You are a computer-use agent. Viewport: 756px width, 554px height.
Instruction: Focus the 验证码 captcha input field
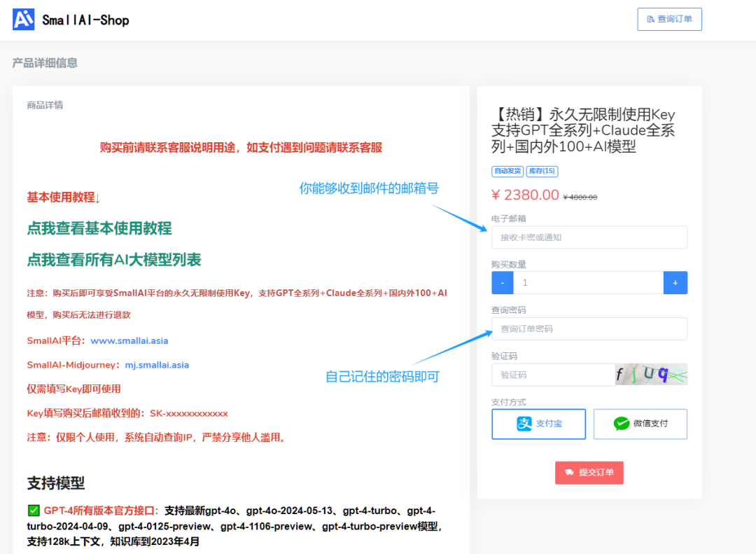(x=554, y=375)
